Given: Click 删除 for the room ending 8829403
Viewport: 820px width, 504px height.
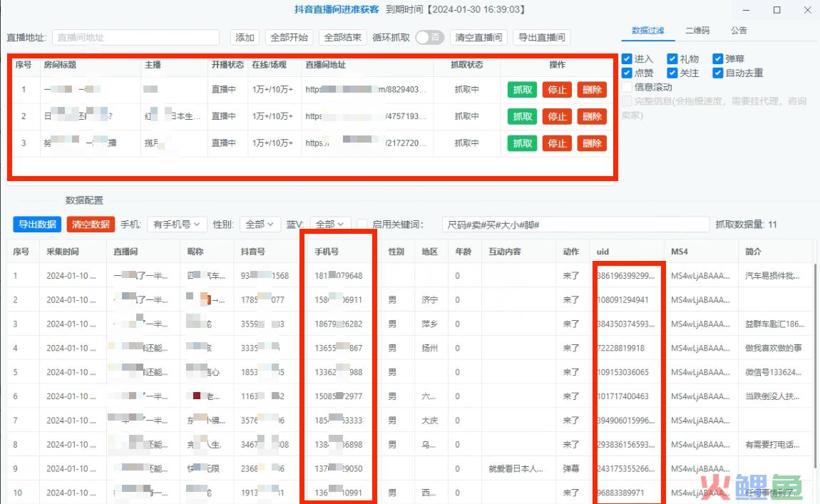Looking at the screenshot, I should tap(592, 90).
